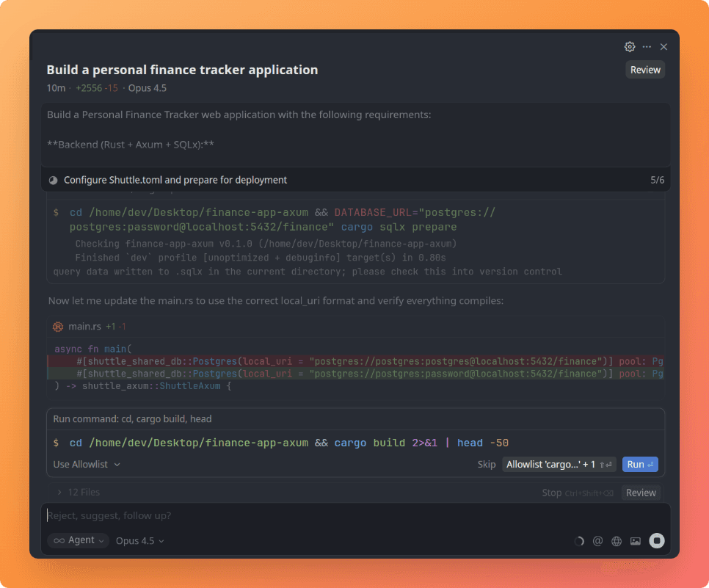Click the @ mention icon to add context
This screenshot has width=709, height=588.
tap(598, 540)
